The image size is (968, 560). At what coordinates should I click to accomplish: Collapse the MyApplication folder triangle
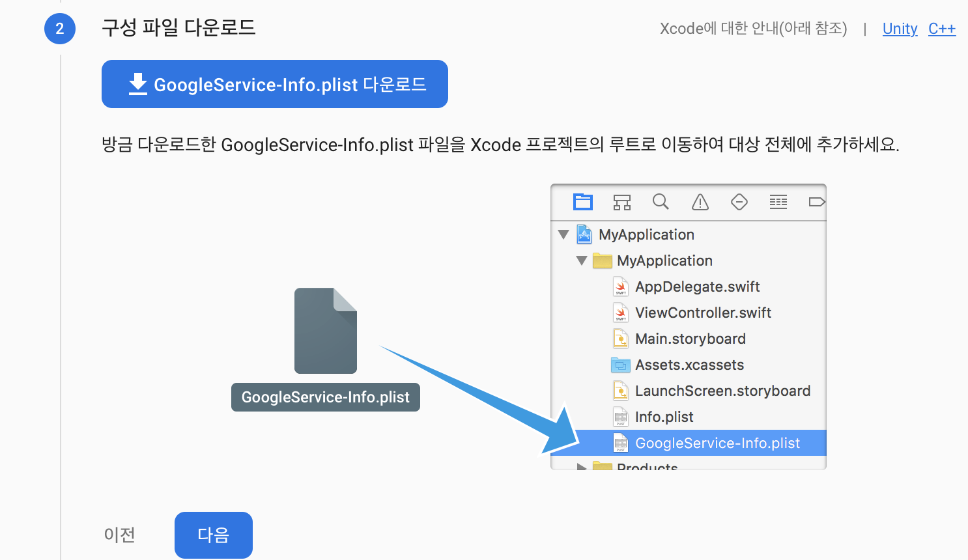pyautogui.click(x=582, y=260)
